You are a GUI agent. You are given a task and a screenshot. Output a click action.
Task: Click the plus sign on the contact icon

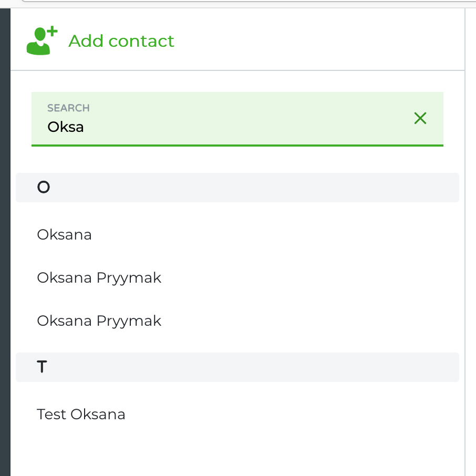(x=52, y=31)
